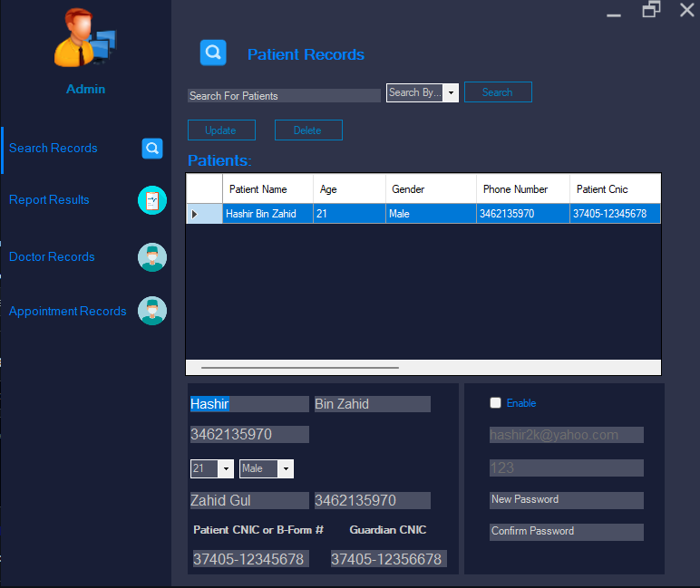Viewport: 700px width, 588px height.
Task: Click the Admin label under the avatar
Action: (86, 89)
